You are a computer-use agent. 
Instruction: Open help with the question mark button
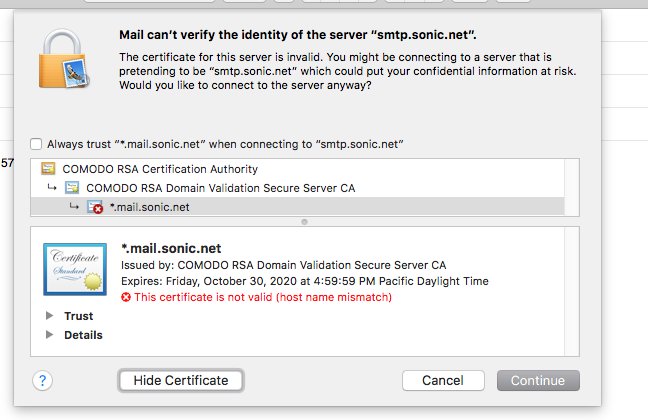point(42,380)
